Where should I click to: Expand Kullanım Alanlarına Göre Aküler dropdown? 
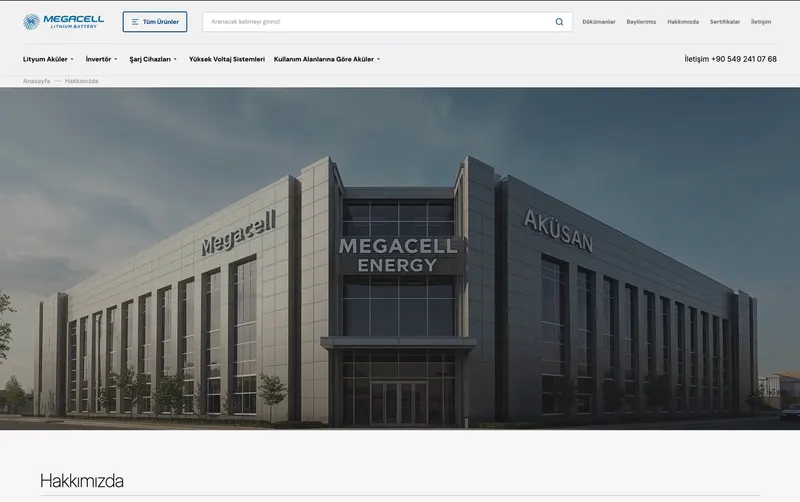tap(327, 59)
